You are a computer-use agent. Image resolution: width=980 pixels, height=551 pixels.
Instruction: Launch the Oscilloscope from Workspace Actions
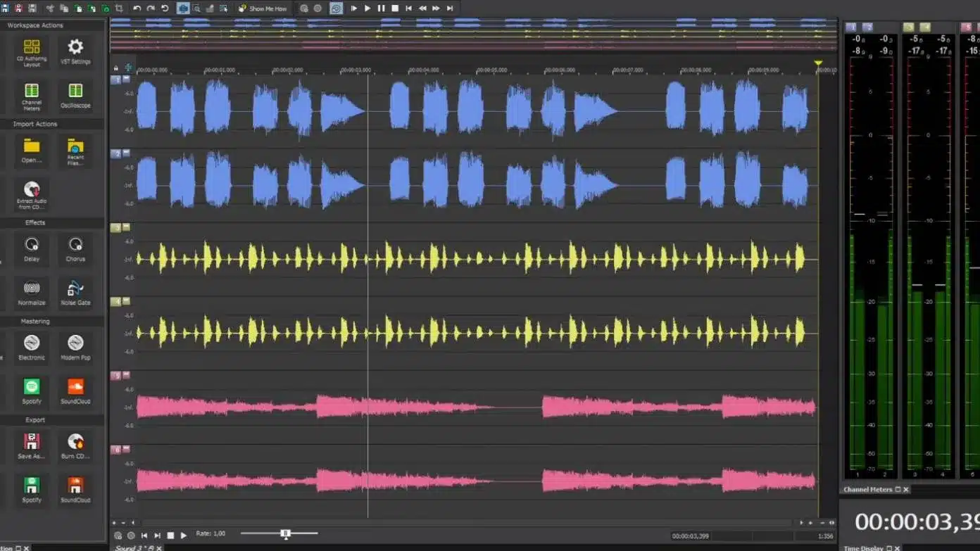[75, 95]
